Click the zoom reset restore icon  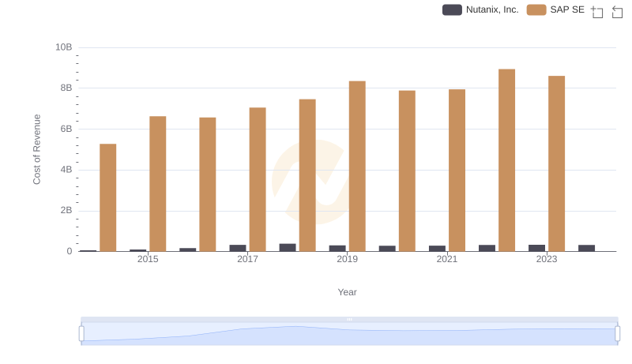(617, 12)
